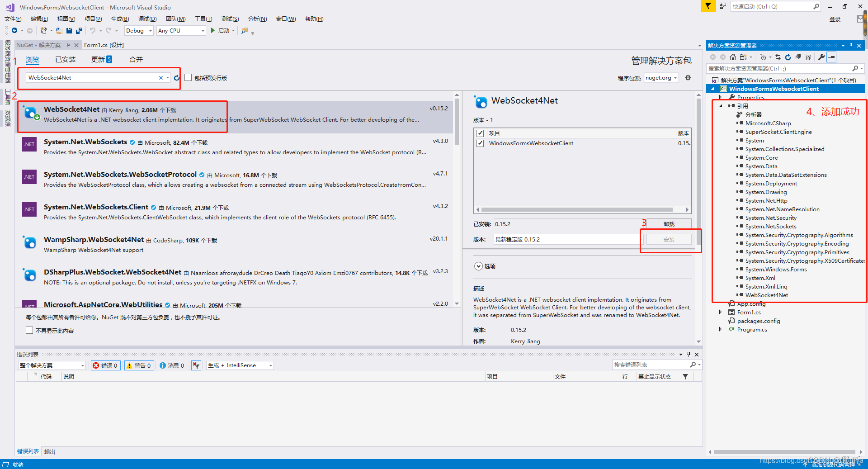Click the Uninstall button for WebSocket4Net
Image resolution: width=868 pixels, height=469 pixels.
[669, 224]
